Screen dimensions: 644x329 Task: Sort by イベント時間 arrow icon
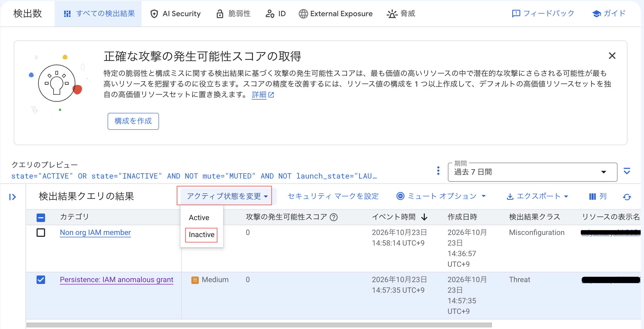424,217
